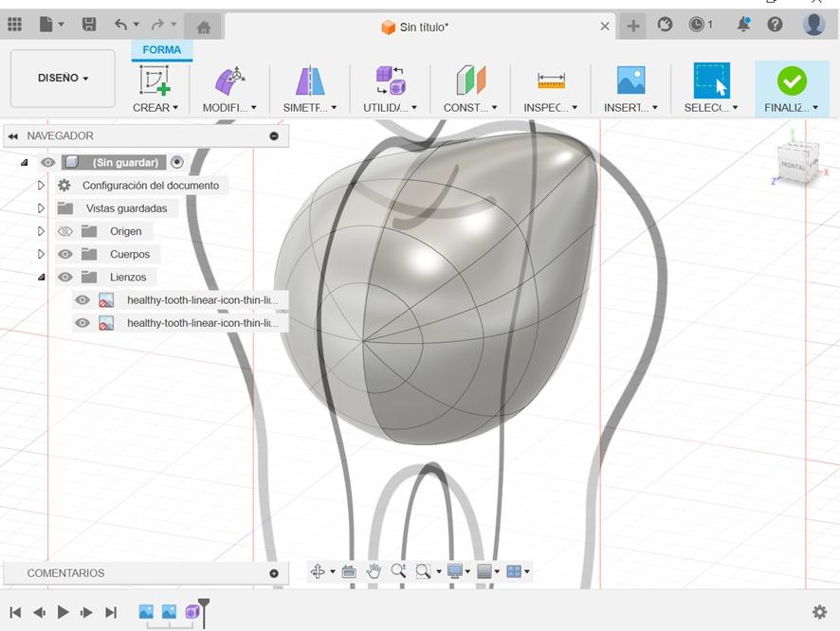Viewport: 840px width, 631px height.
Task: Click the Create Box form icon
Action: [x=155, y=81]
